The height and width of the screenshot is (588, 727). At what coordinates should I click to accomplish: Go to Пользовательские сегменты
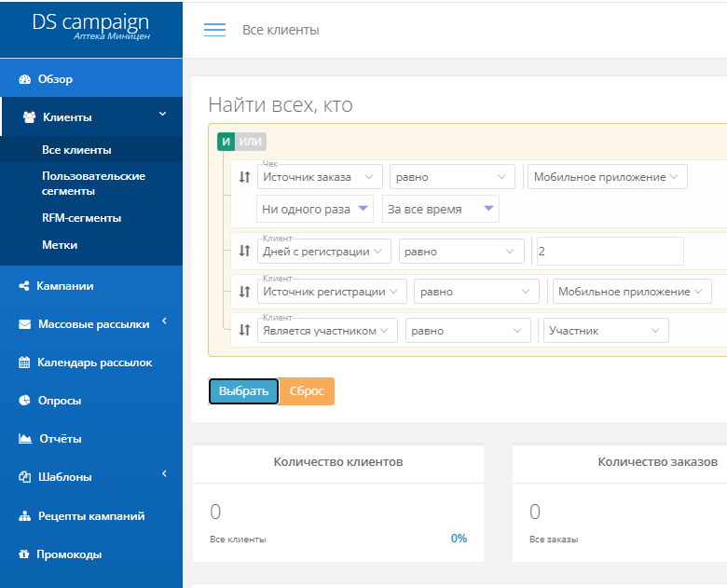tap(93, 184)
